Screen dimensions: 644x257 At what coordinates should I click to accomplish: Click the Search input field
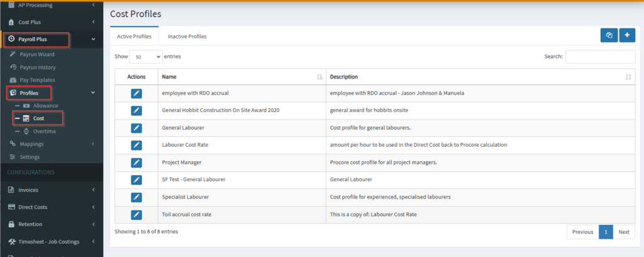point(599,57)
